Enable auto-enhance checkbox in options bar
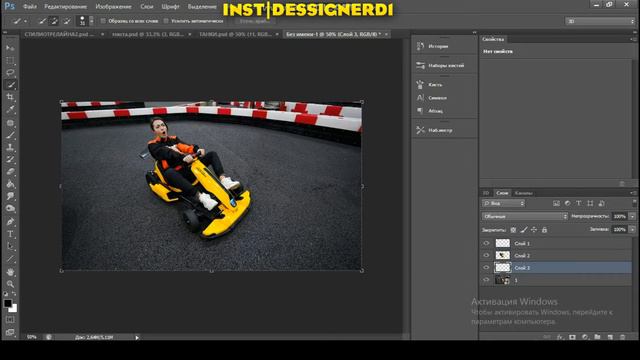This screenshot has width=640, height=360. (166, 21)
